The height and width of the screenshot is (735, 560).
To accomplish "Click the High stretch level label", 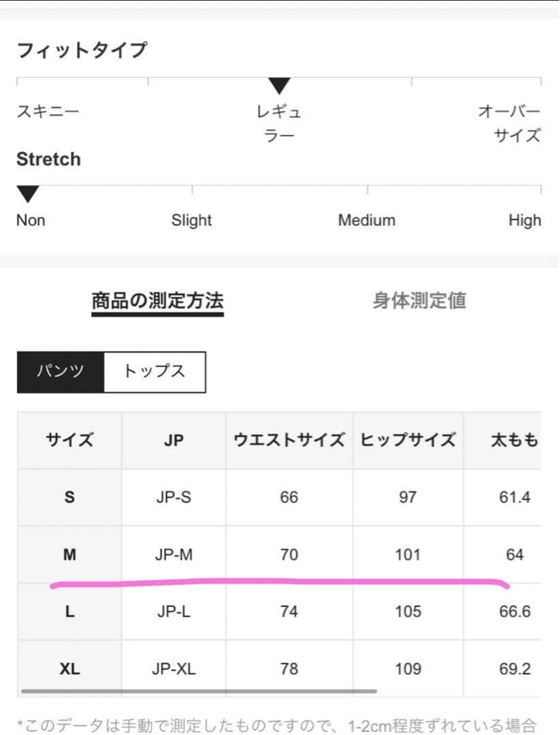I will [525, 220].
